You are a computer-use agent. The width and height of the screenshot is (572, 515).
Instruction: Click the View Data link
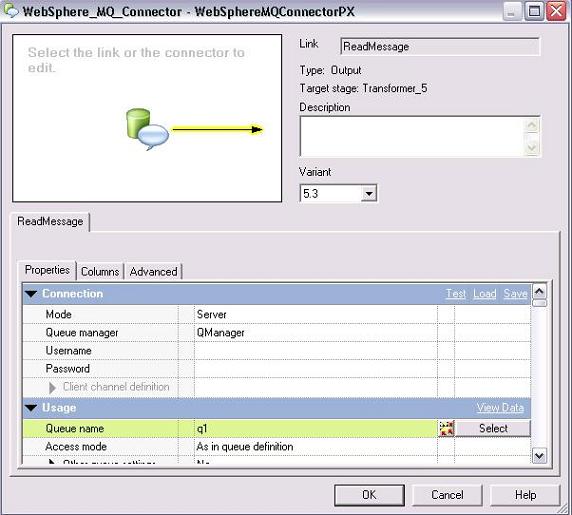tap(500, 407)
